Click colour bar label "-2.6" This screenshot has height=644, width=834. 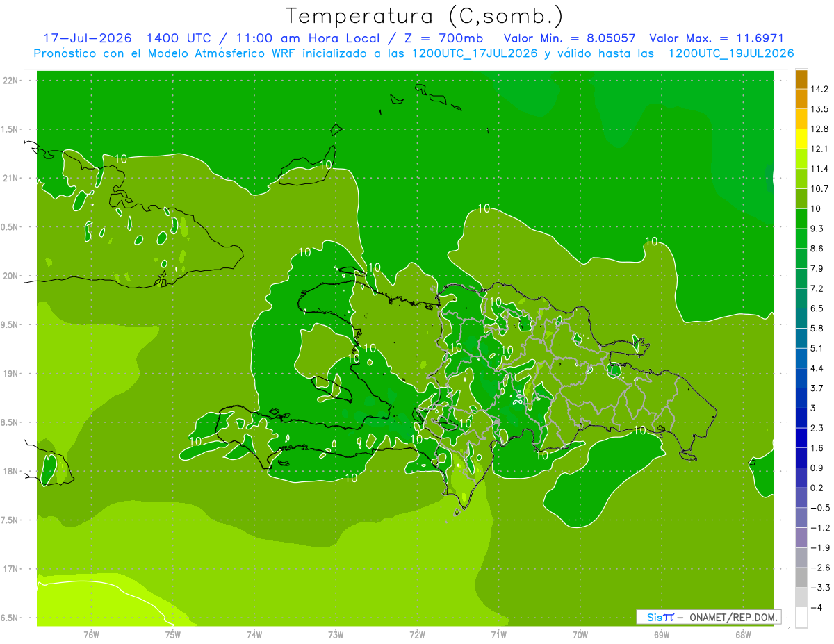click(x=820, y=567)
